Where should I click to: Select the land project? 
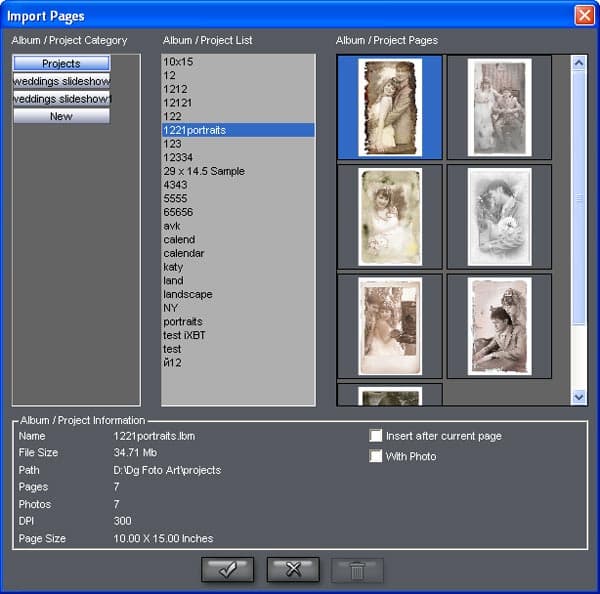coord(238,281)
